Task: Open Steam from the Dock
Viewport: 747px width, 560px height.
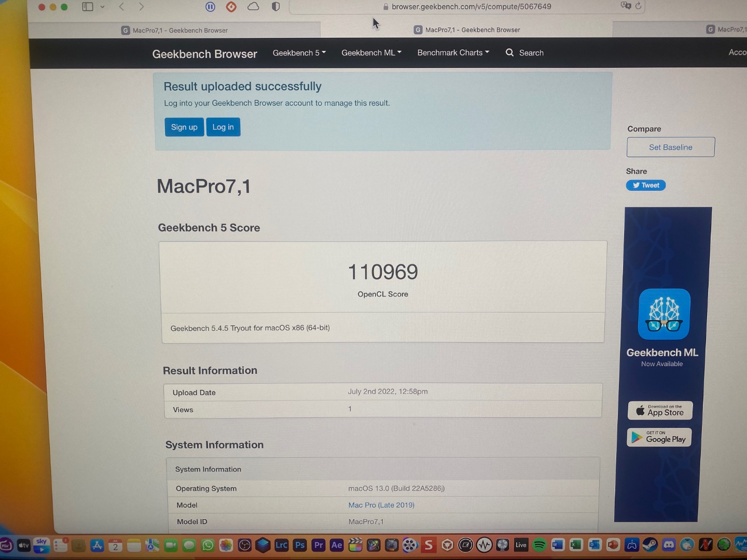Action: [x=650, y=545]
